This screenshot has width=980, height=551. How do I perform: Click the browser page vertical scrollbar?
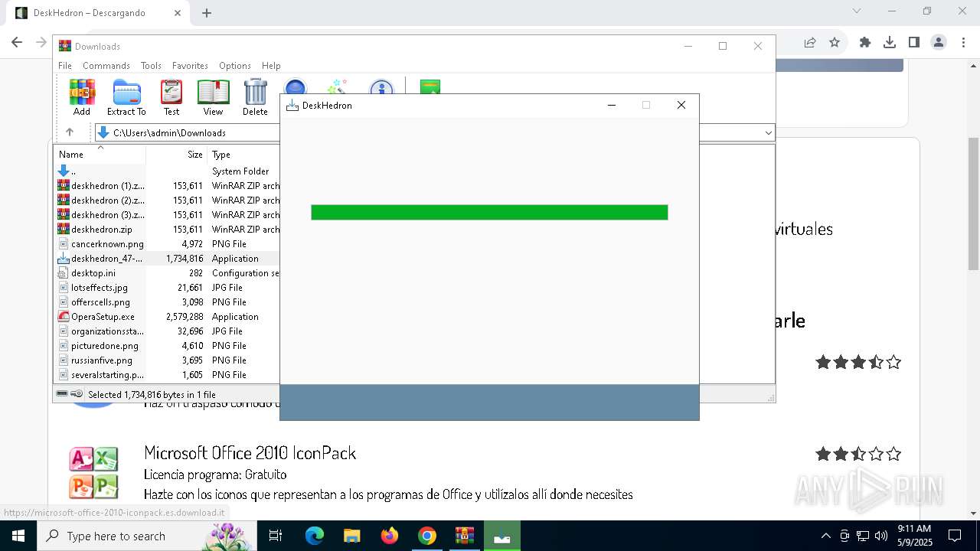pyautogui.click(x=973, y=204)
